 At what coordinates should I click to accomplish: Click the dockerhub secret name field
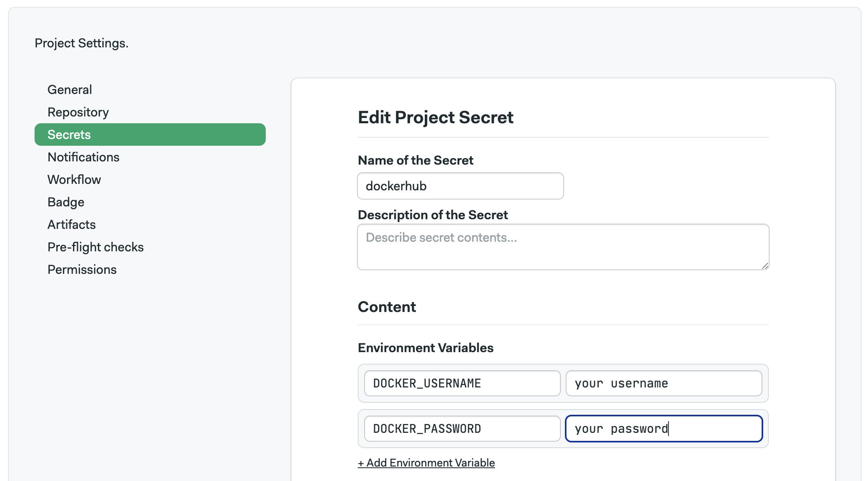pos(460,185)
